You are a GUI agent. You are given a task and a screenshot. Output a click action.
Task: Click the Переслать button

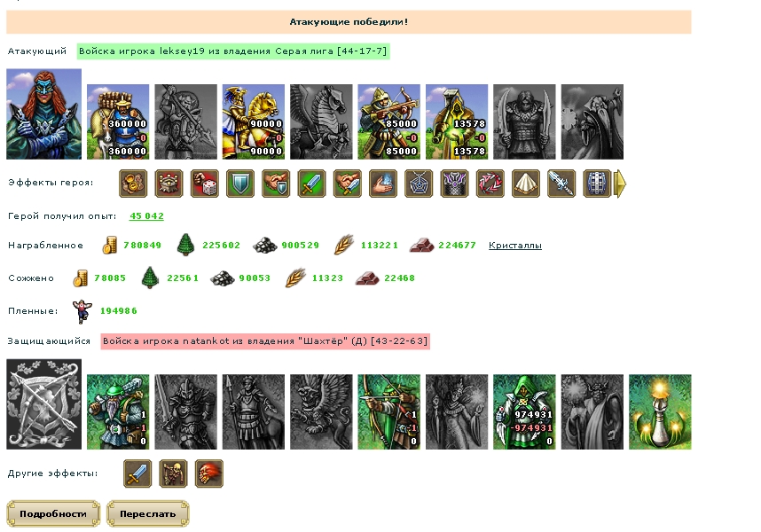tap(148, 513)
